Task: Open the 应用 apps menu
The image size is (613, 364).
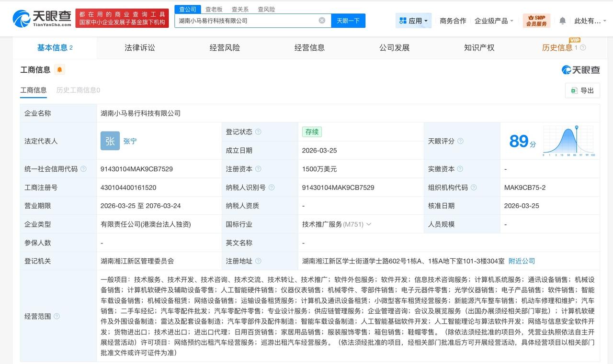Action: click(412, 20)
